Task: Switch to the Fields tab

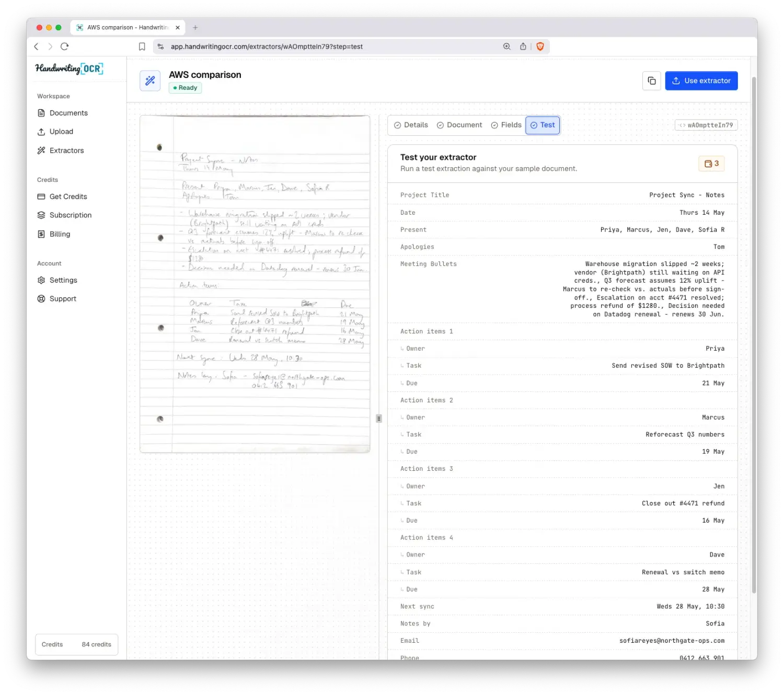Action: 506,125
